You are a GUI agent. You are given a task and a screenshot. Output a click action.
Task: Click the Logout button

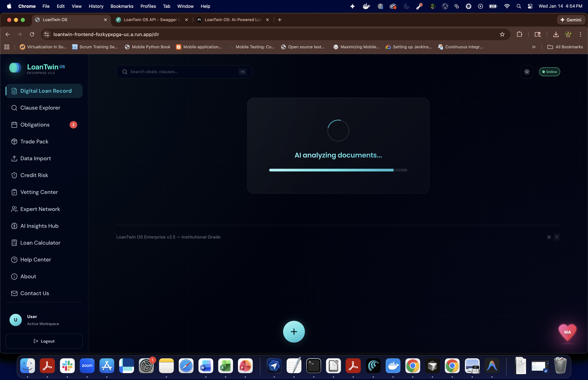[44, 341]
